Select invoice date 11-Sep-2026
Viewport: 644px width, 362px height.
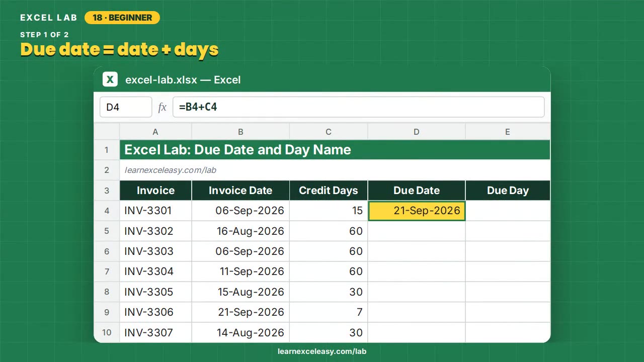pyautogui.click(x=240, y=271)
